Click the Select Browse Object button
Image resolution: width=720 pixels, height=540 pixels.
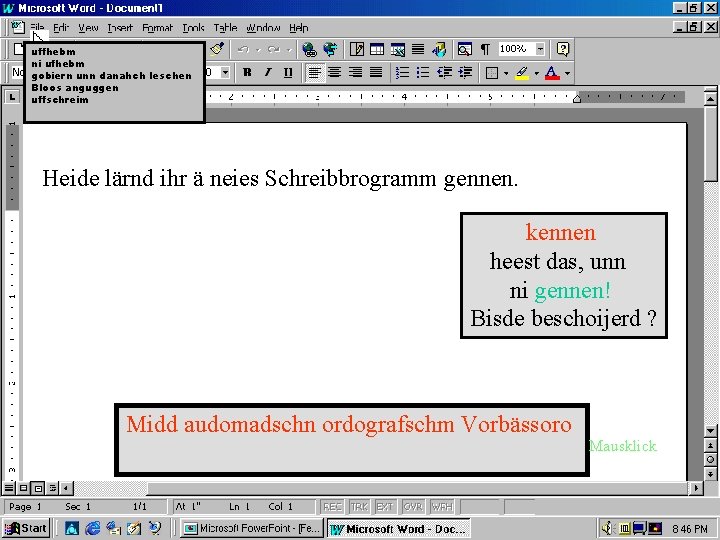710,459
